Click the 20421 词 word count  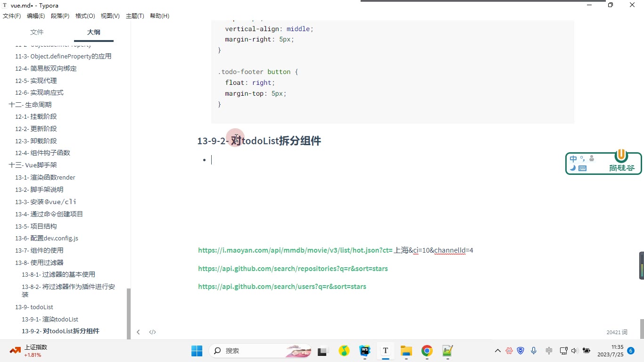(x=617, y=332)
